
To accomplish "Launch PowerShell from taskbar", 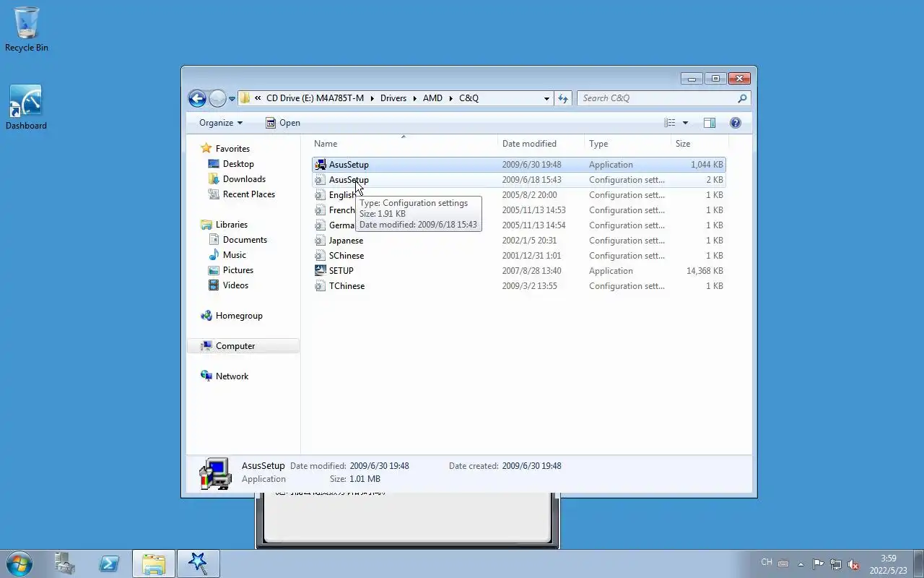I will pyautogui.click(x=109, y=564).
